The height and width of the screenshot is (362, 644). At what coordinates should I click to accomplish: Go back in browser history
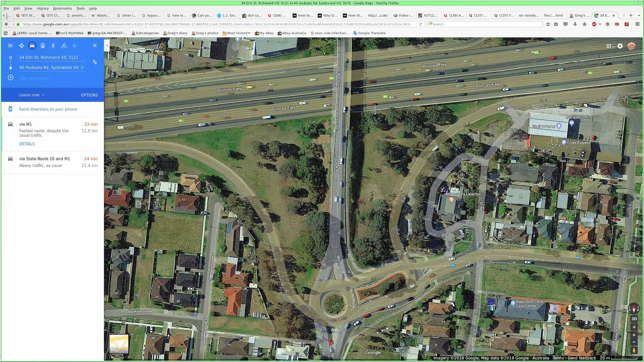6,24
